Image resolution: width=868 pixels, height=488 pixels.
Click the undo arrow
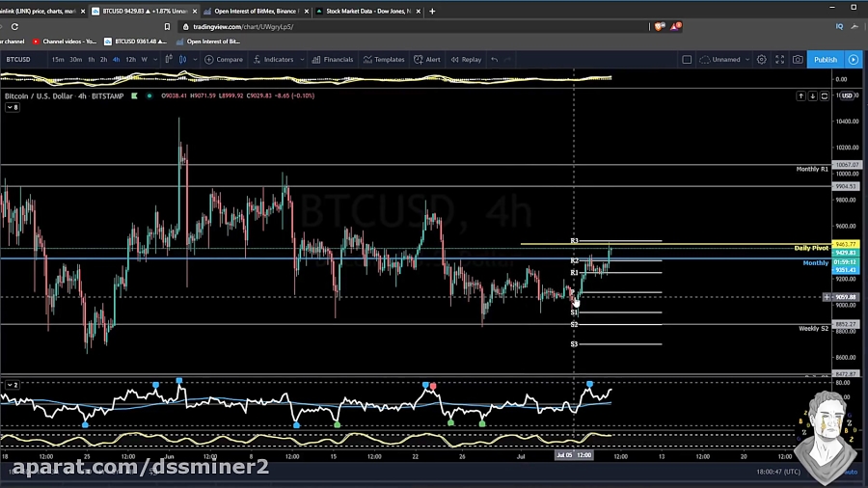tap(495, 60)
